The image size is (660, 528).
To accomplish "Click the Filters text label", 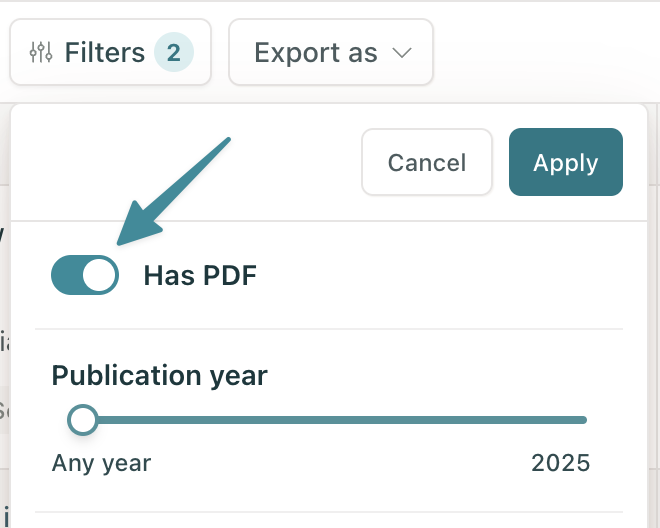I will [x=105, y=53].
